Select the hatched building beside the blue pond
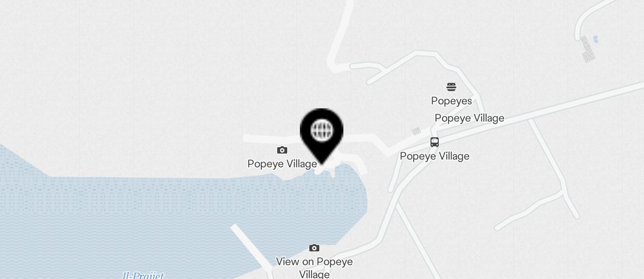Viewport: 644px width, 279px height. (587, 49)
